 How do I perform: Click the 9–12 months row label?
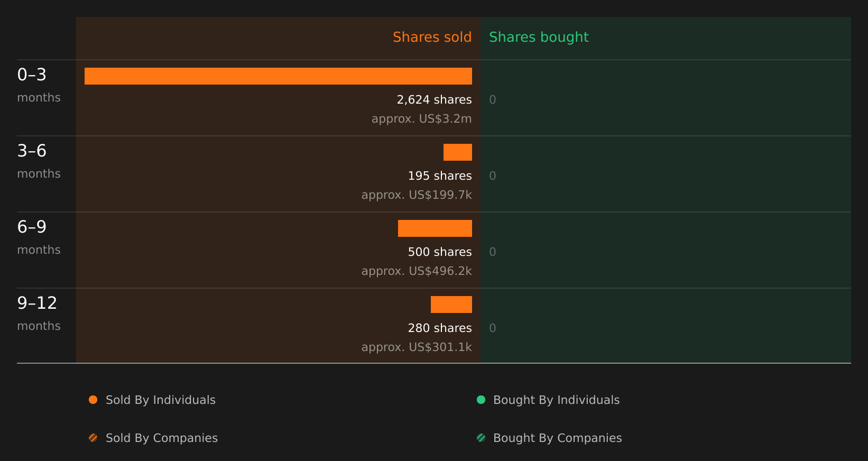pyautogui.click(x=39, y=314)
